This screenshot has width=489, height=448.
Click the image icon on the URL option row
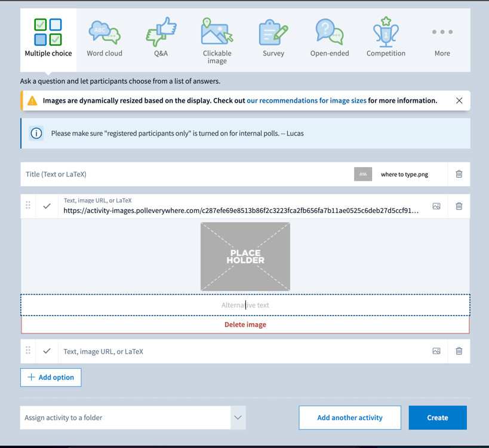(436, 206)
